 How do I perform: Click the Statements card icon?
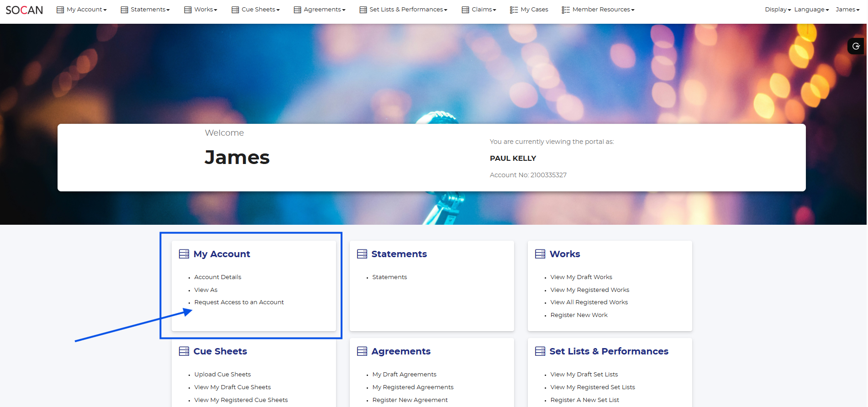362,254
